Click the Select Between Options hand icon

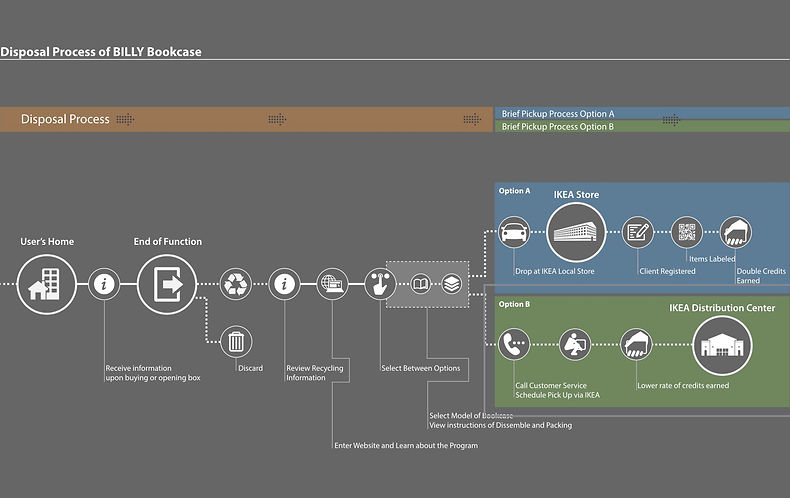[x=380, y=284]
